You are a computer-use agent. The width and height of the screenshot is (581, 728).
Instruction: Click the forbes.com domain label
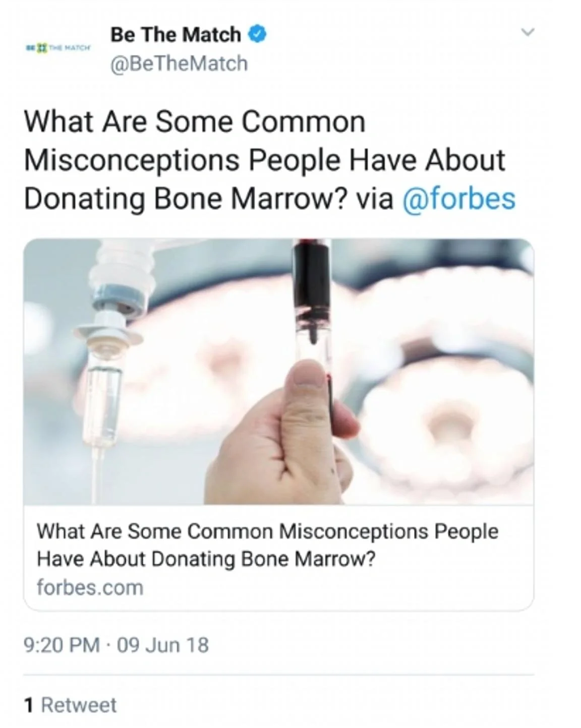[x=90, y=588]
